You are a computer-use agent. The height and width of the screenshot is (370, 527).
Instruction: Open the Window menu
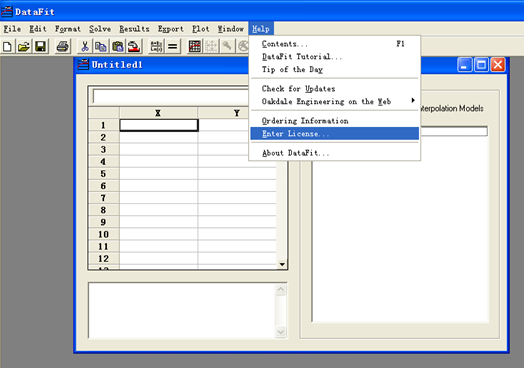click(231, 29)
